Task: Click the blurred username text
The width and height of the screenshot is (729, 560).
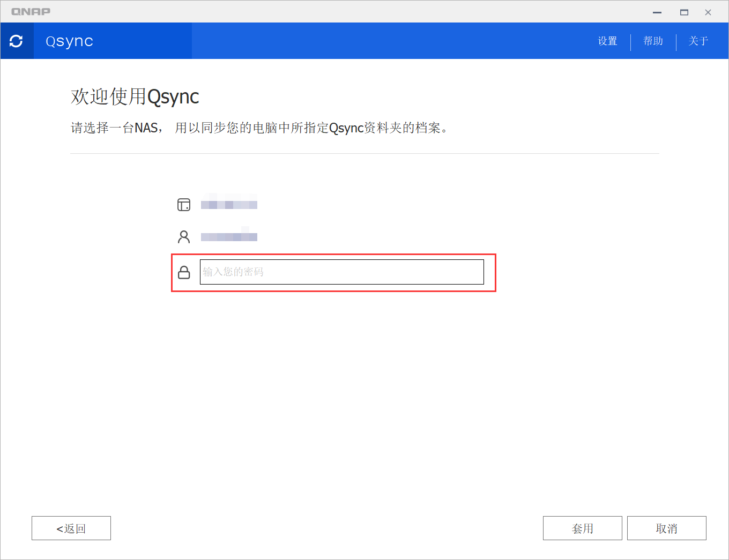Action: 229,236
